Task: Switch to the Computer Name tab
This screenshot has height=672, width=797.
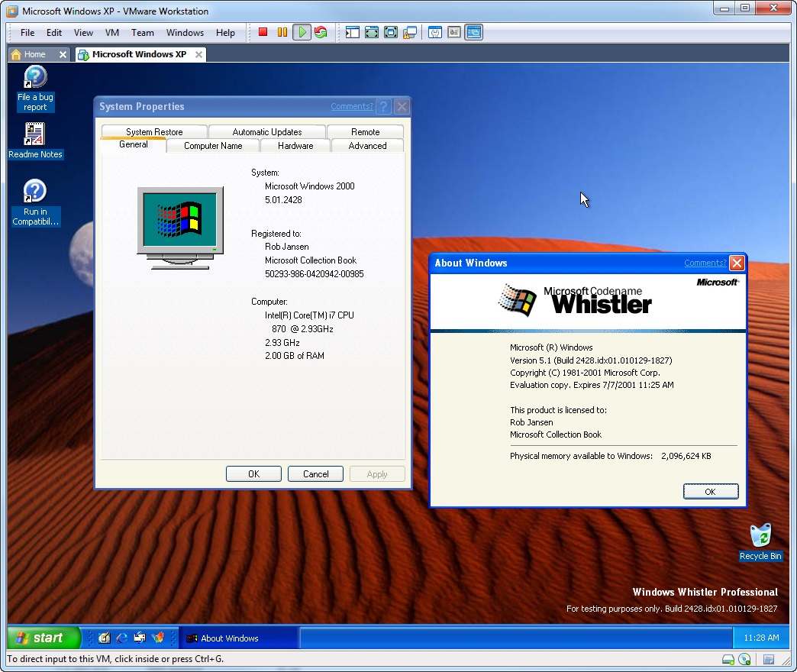Action: [213, 145]
